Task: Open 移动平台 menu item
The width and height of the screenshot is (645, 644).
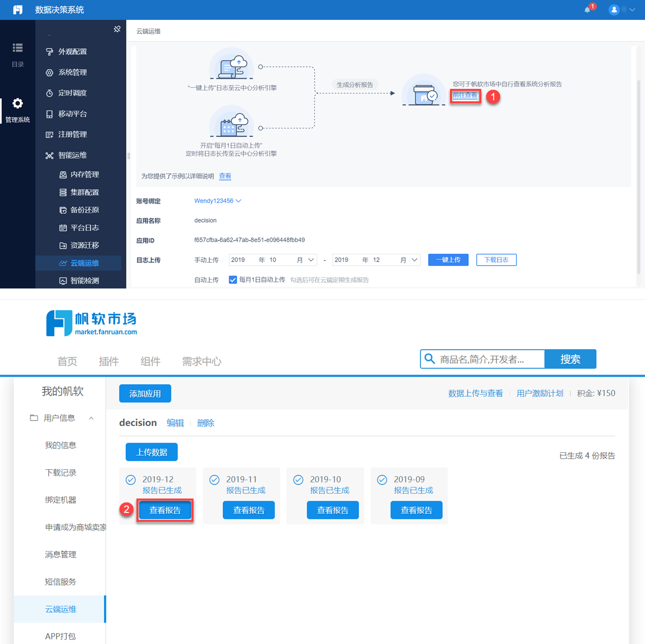Action: click(x=72, y=114)
